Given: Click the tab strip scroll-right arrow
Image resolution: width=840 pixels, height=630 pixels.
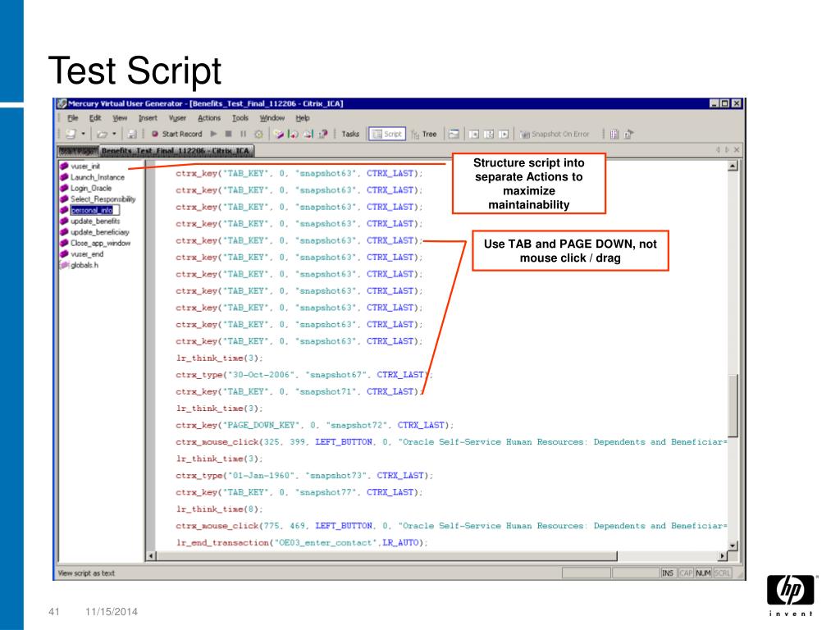Looking at the screenshot, I should click(x=727, y=150).
